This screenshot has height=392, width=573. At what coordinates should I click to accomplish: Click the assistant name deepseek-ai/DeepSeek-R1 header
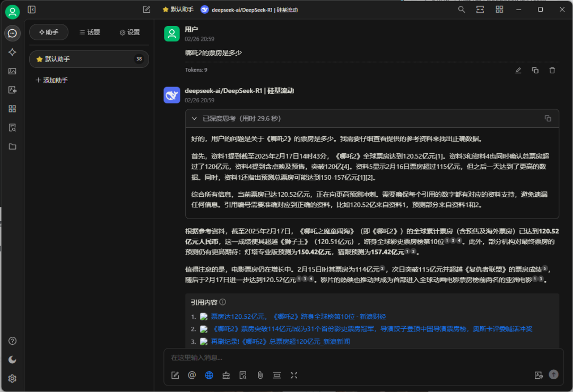[x=239, y=91]
